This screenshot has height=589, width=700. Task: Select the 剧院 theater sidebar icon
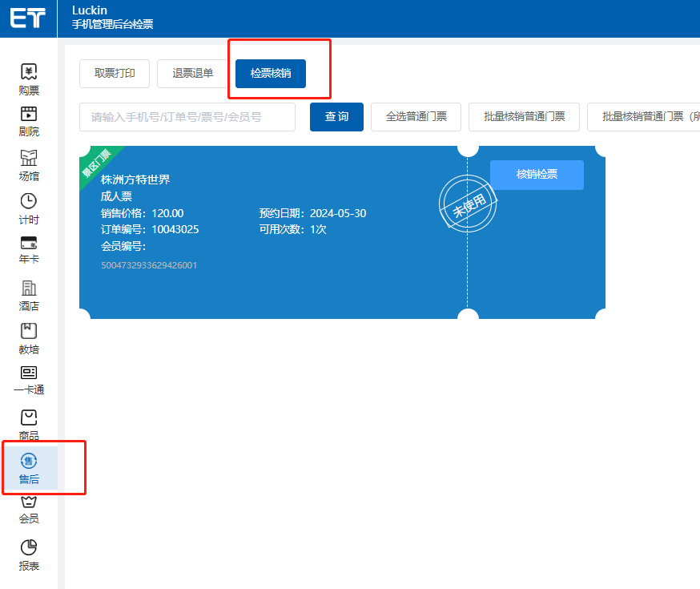[29, 115]
